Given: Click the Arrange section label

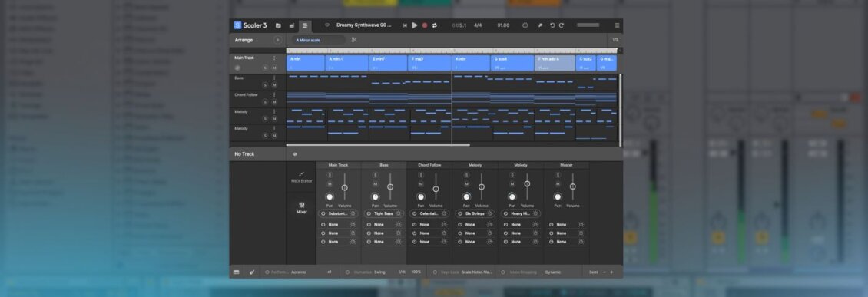Looking at the screenshot, I should click(x=244, y=40).
